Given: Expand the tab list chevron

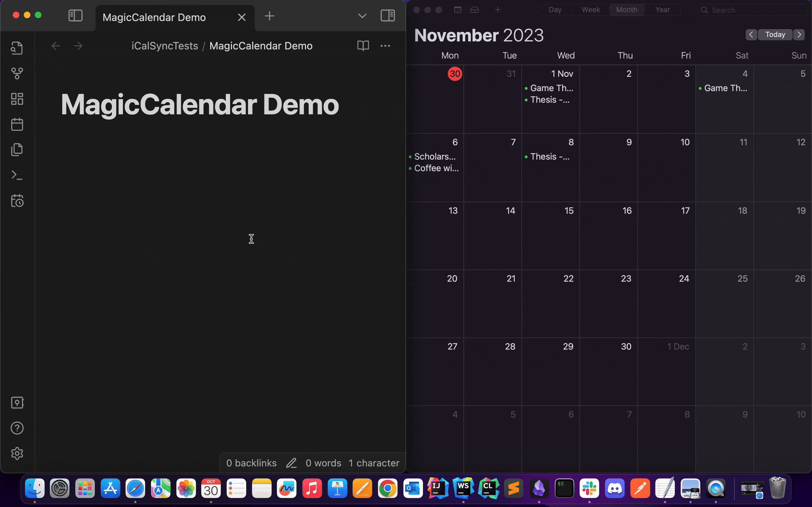Looking at the screenshot, I should [362, 16].
